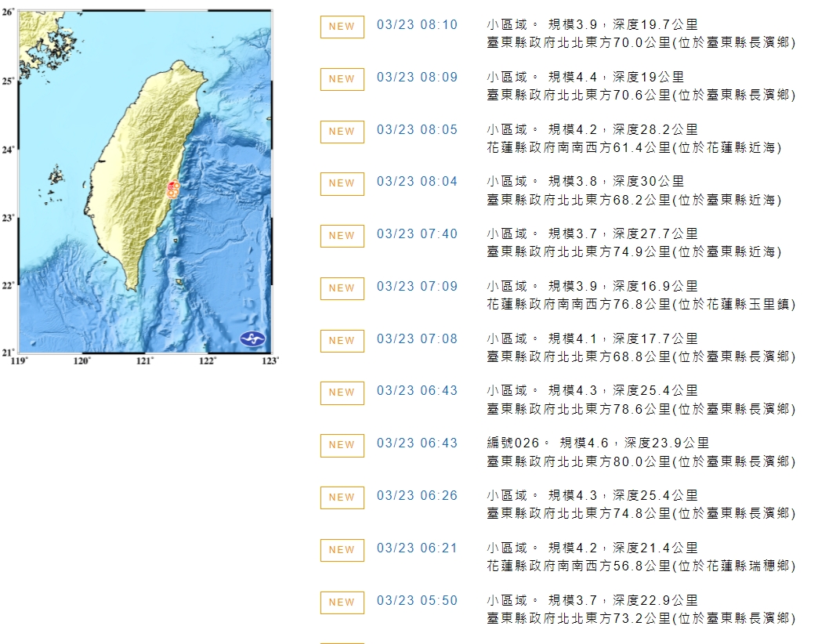Open the 03/23 05:50 earthquake timestamp link

(417, 600)
